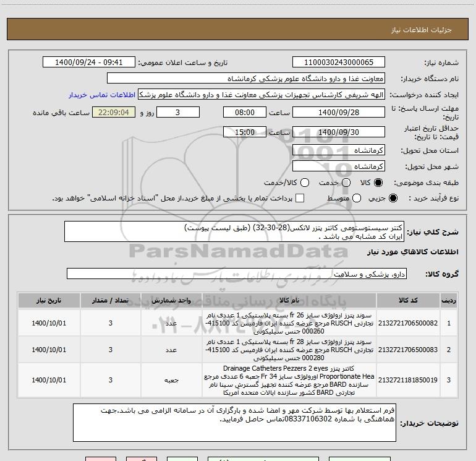Click remaining time countdown 22:09:04
This screenshot has width=476, height=461.
pos(114,112)
